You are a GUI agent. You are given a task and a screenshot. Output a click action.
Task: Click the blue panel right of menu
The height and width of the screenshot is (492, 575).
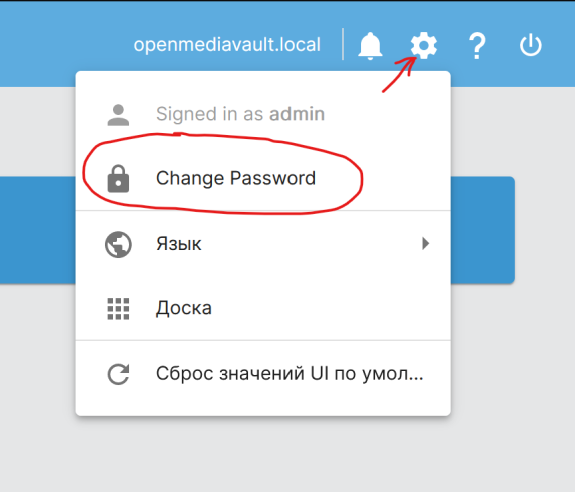click(x=483, y=230)
